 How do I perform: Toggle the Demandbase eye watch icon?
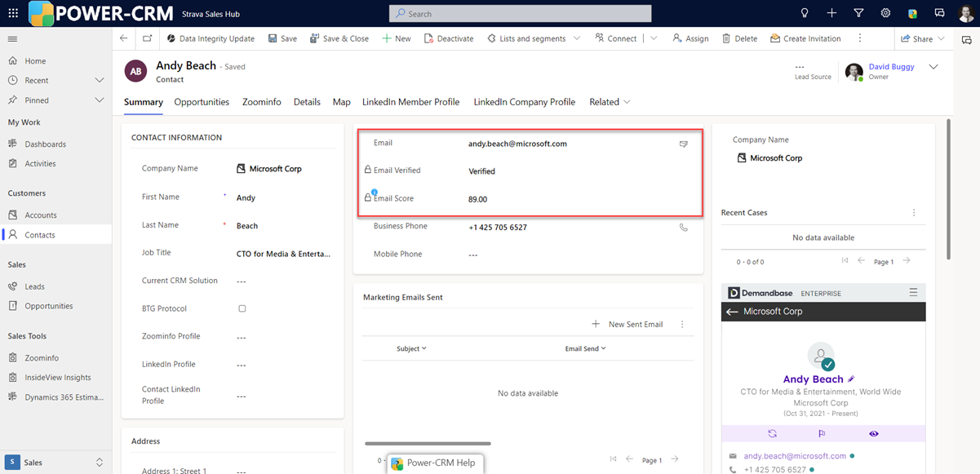[x=874, y=434]
